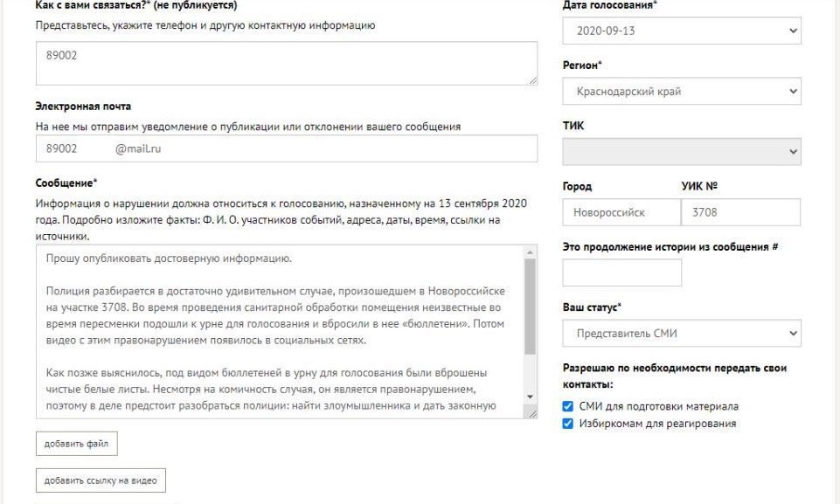Viewport: 840px width, 504px height.
Task: Open the voting date dropdown showing 2020-09-13
Action: (x=682, y=31)
